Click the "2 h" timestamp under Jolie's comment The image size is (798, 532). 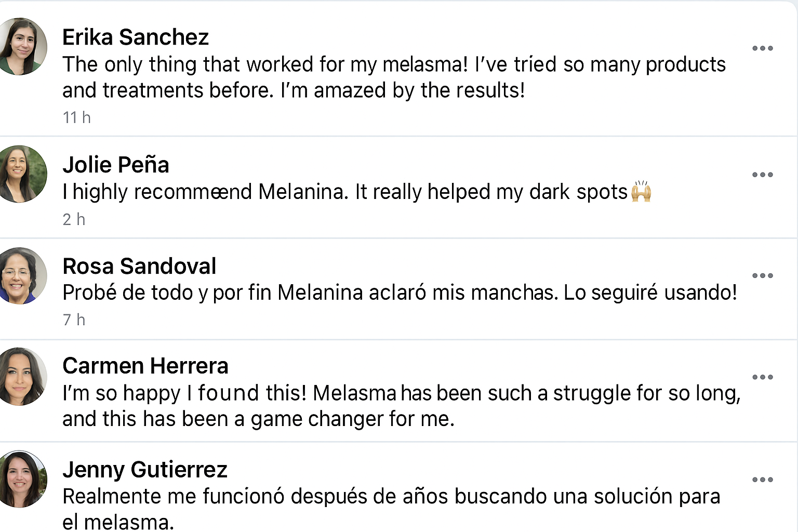pyautogui.click(x=74, y=220)
